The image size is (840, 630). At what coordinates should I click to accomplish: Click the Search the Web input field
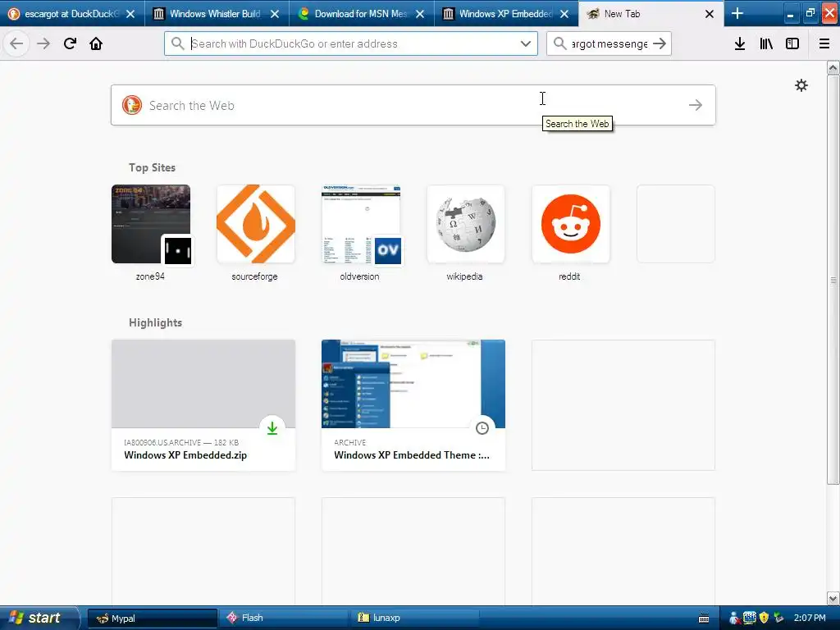pyautogui.click(x=413, y=105)
